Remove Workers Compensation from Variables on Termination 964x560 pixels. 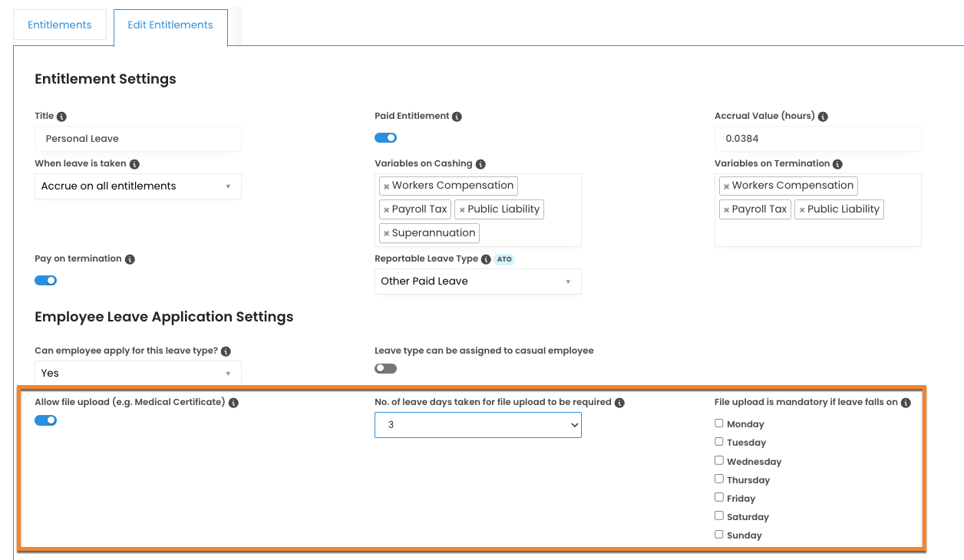[726, 186]
